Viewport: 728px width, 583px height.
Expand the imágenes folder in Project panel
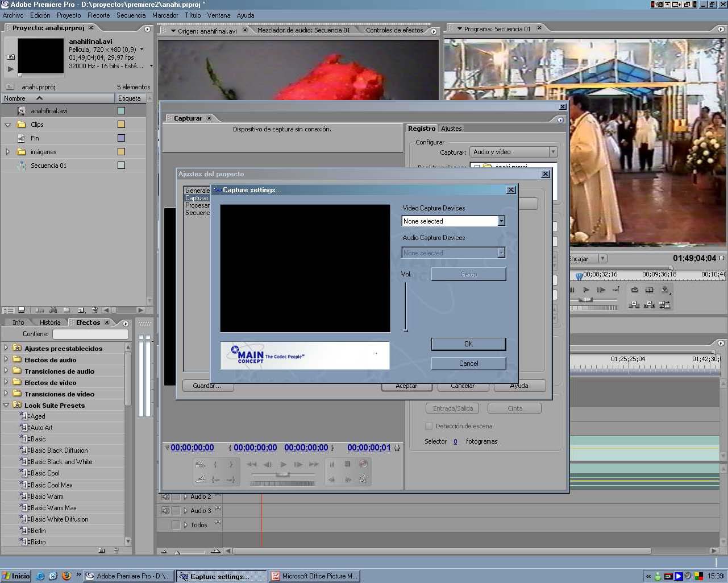pyautogui.click(x=7, y=152)
